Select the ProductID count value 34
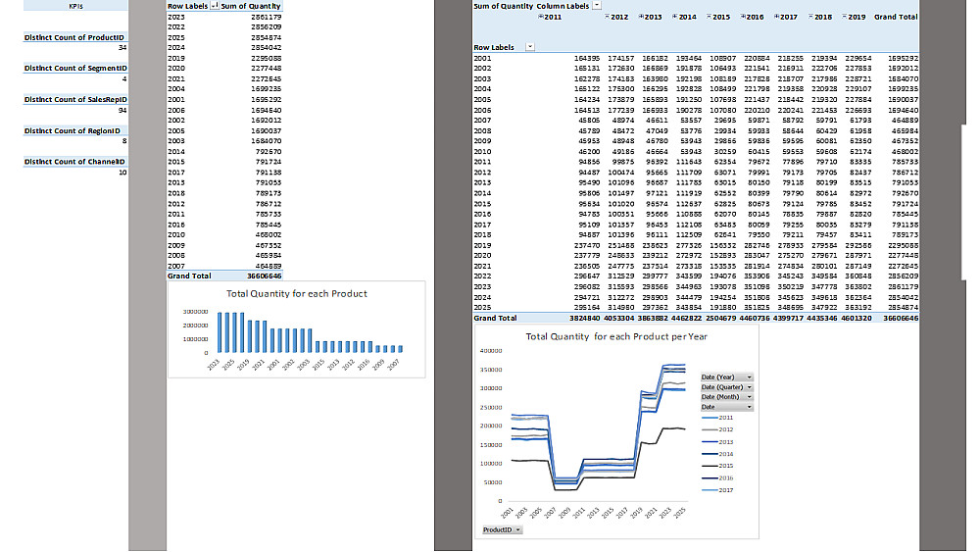 click(x=122, y=47)
